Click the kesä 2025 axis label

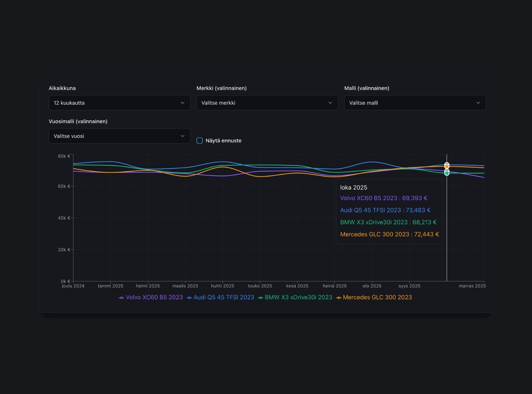(x=297, y=286)
